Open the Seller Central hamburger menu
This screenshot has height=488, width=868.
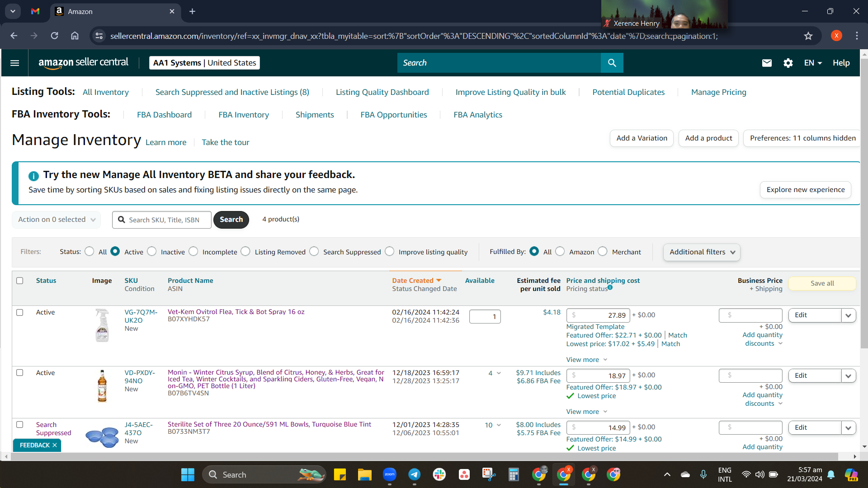tap(14, 63)
